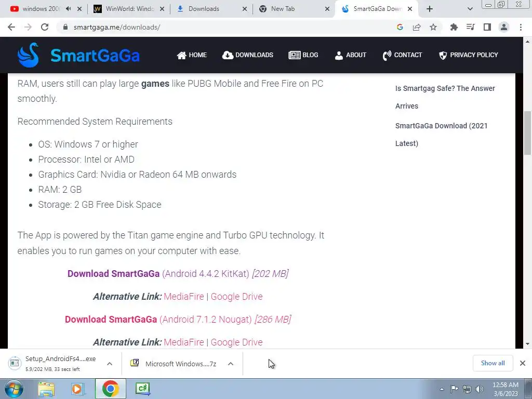
Task: Click Action Center flag tray icon
Action: pos(454,389)
